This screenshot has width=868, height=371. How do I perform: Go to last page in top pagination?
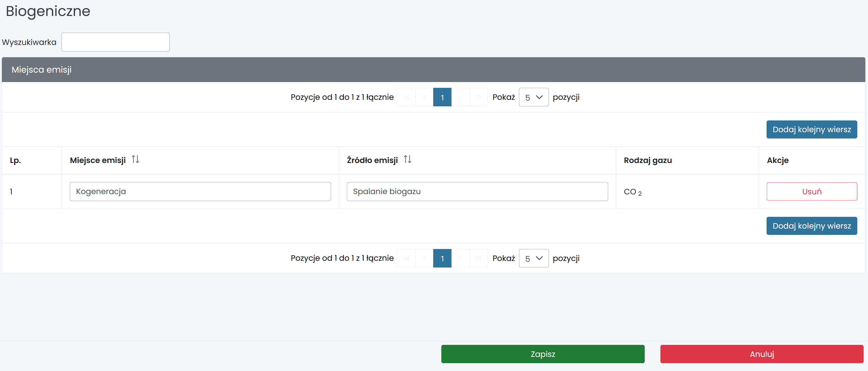tap(478, 97)
